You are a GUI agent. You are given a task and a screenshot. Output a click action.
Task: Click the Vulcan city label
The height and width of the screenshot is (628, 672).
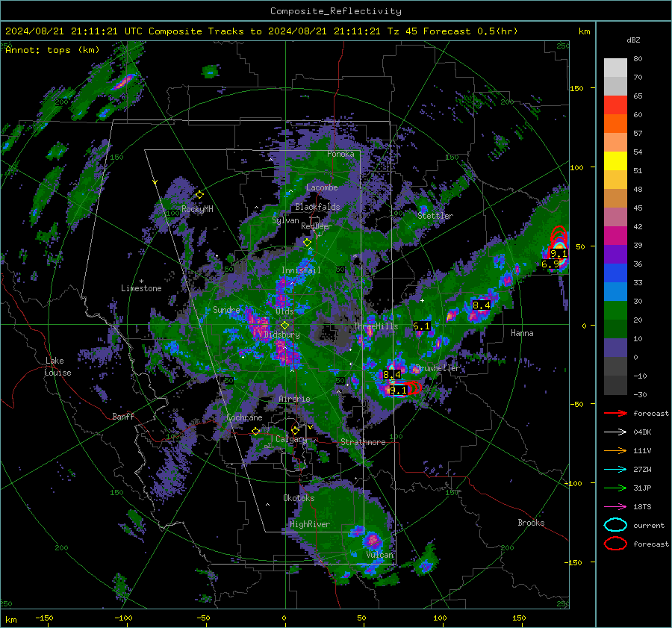380,555
